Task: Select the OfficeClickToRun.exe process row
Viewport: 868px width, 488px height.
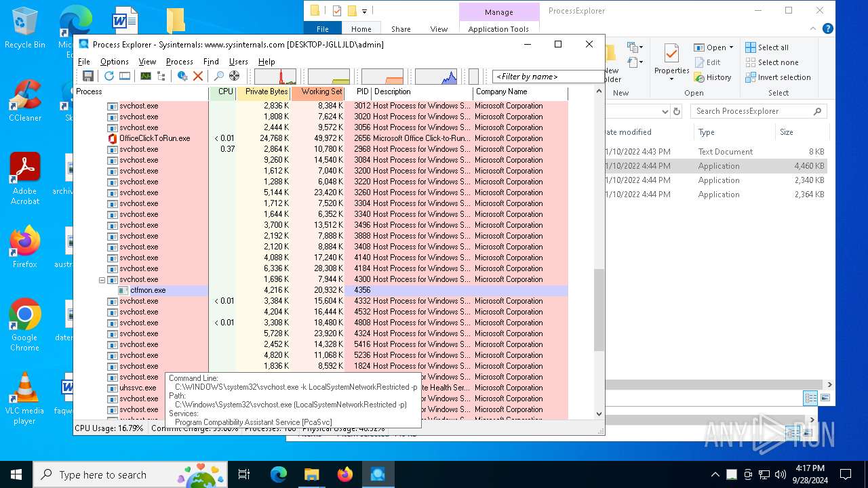Action: pos(321,138)
